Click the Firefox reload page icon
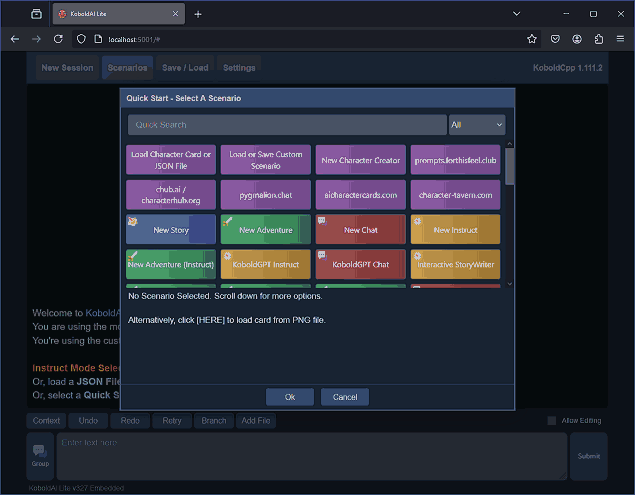Image resolution: width=635 pixels, height=495 pixels. [x=58, y=39]
